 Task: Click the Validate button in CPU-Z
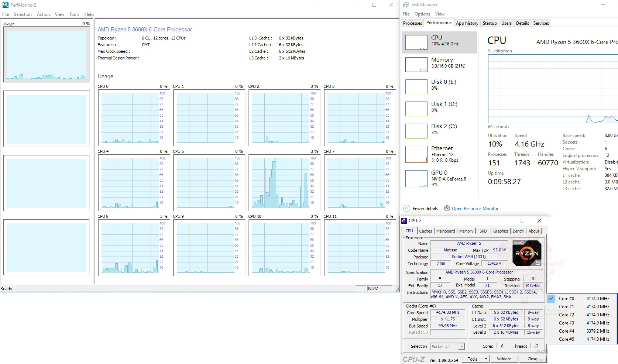[504, 359]
